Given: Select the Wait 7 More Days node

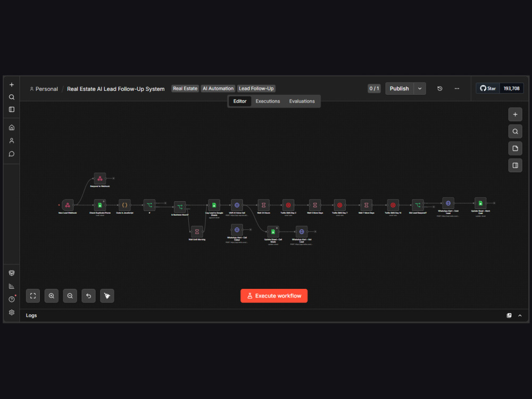Looking at the screenshot, I should 366,205.
